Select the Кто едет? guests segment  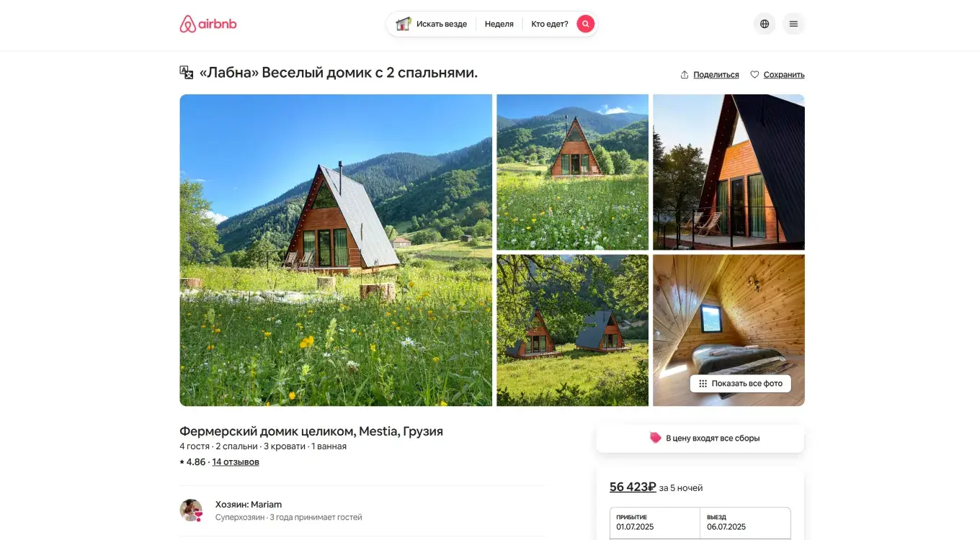pyautogui.click(x=550, y=24)
